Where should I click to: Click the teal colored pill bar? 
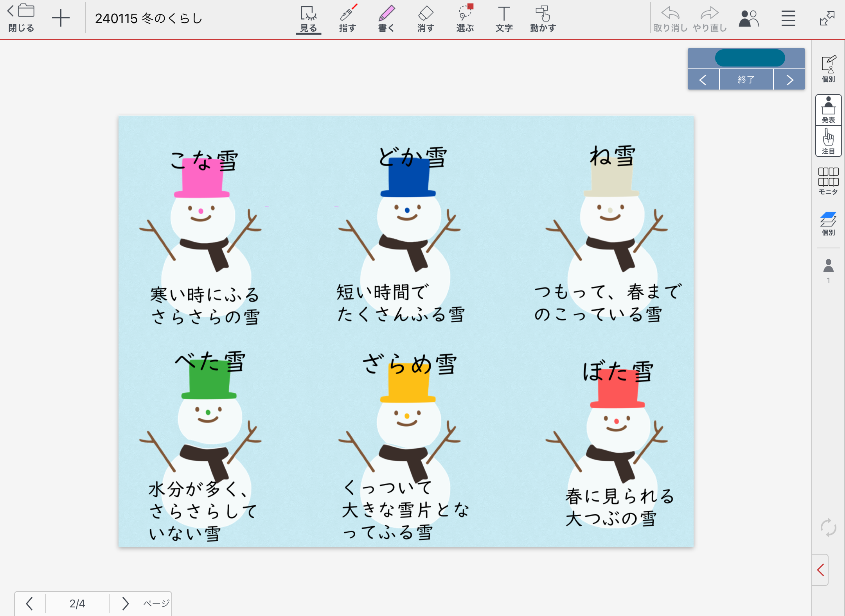point(750,58)
